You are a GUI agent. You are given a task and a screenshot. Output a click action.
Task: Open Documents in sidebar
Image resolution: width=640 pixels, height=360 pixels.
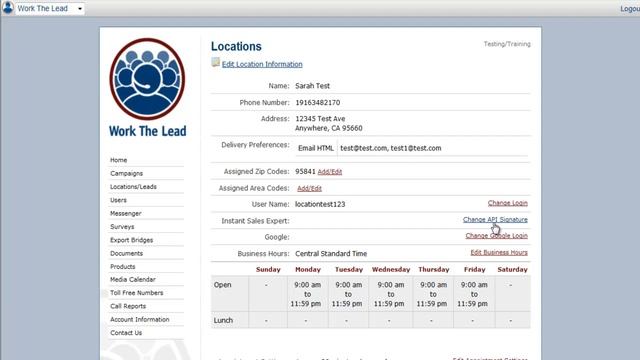(127, 253)
